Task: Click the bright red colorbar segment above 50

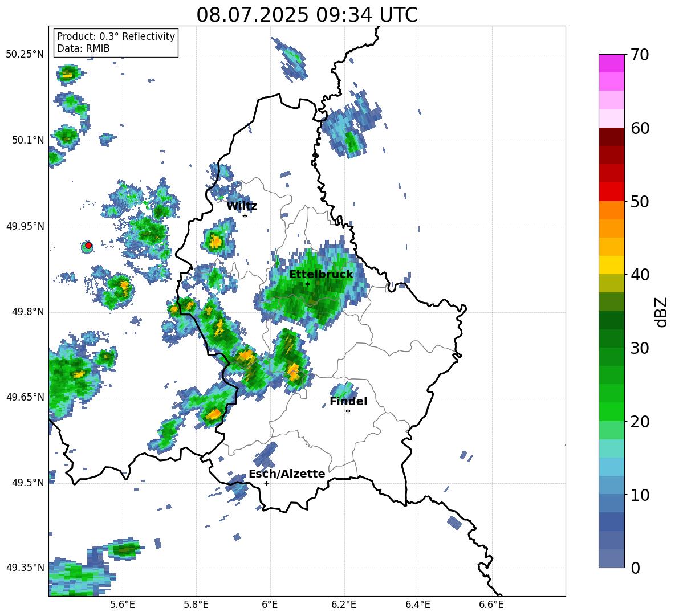Action: [612, 192]
